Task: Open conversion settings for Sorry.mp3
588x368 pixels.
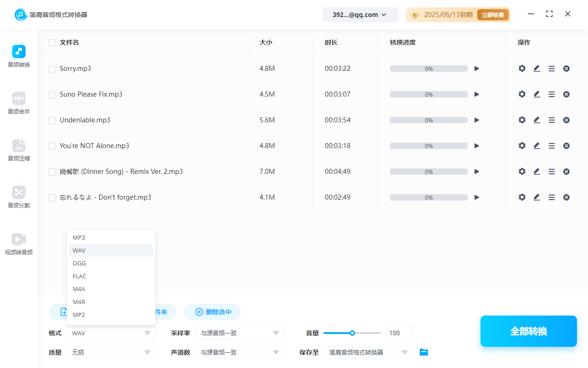Action: click(522, 68)
